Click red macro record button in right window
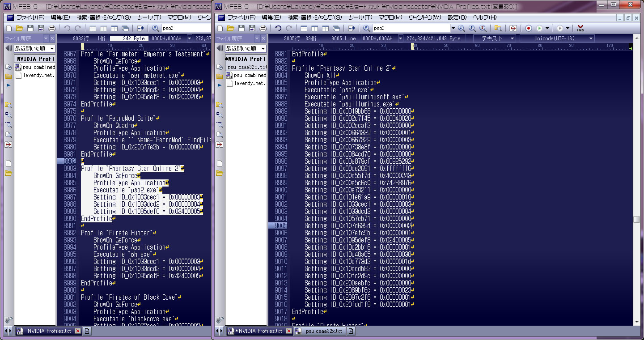The height and width of the screenshot is (340, 644). 528,28
